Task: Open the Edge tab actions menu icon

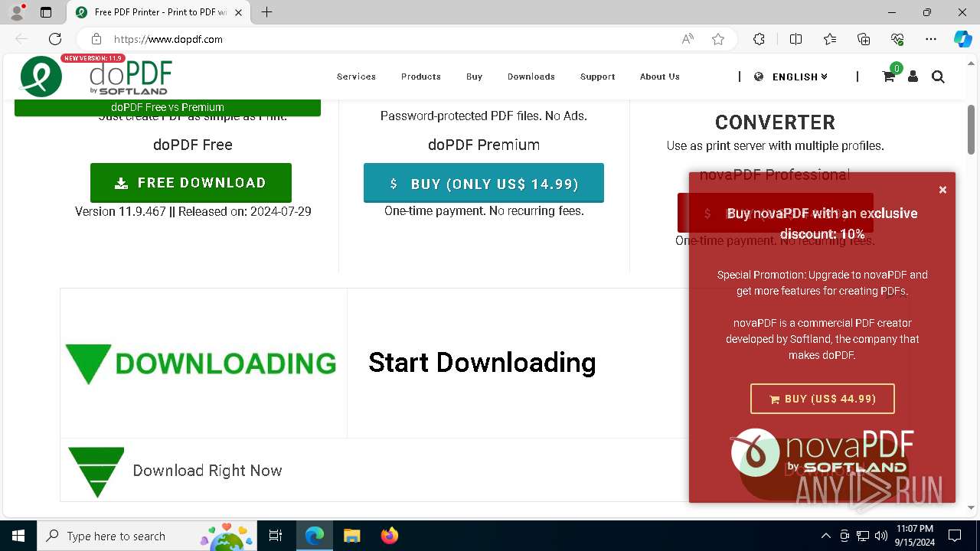Action: (x=46, y=12)
